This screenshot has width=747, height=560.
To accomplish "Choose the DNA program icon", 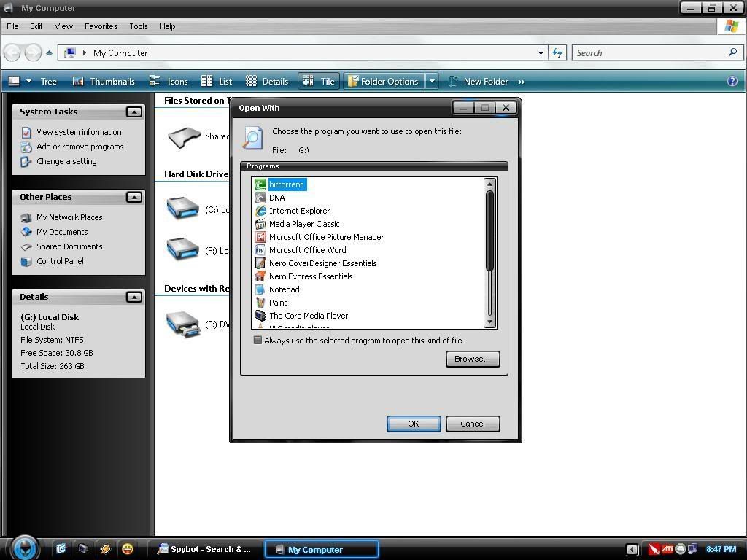I will pos(260,198).
